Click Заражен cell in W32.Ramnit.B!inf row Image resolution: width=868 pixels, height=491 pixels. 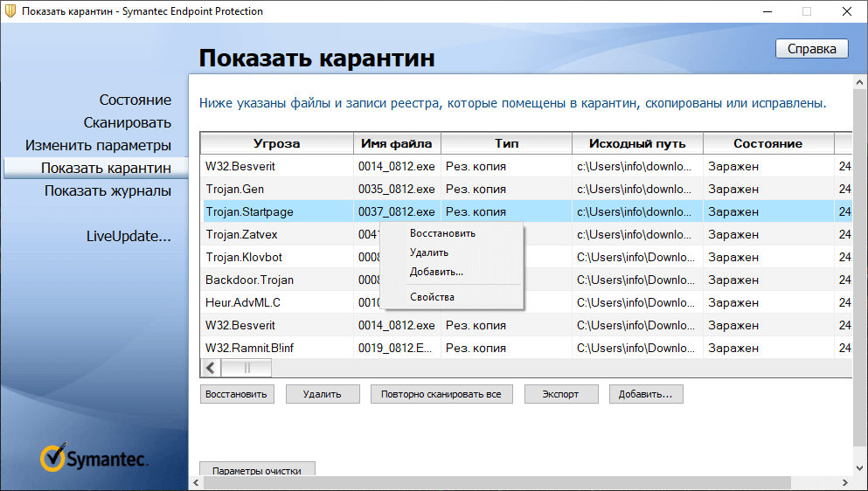pyautogui.click(x=768, y=348)
